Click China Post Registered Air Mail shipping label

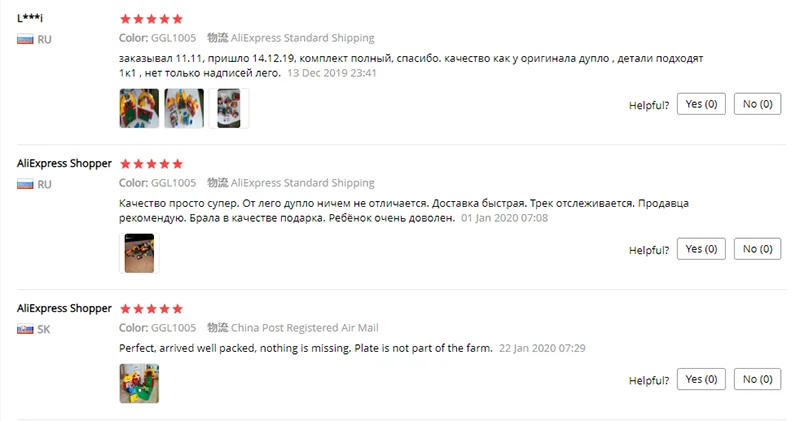pos(305,328)
